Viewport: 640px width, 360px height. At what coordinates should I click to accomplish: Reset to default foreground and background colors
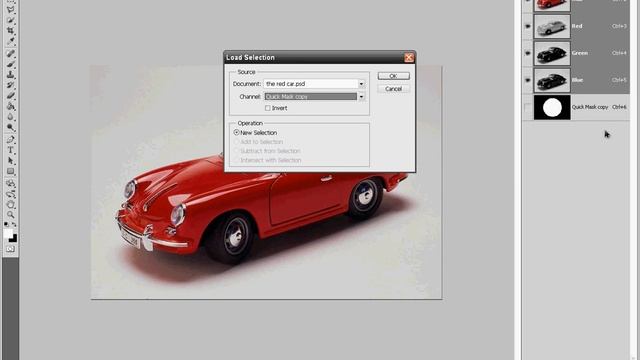pyautogui.click(x=6, y=224)
